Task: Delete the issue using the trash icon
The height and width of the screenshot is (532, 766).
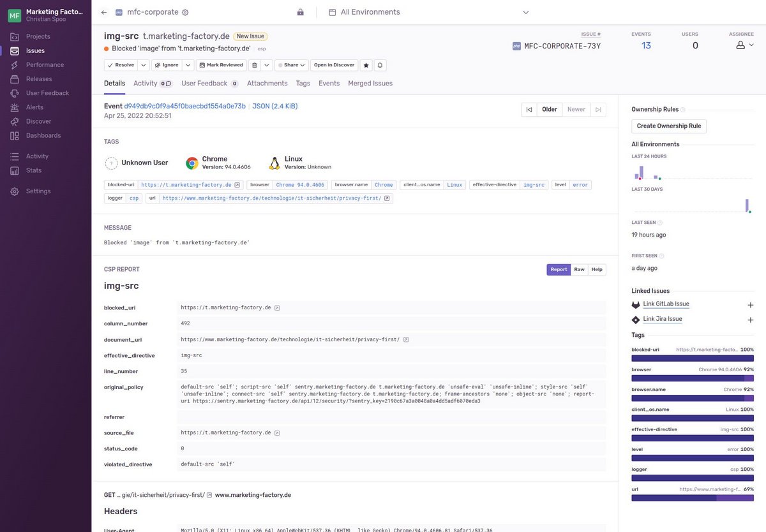Action: coord(254,65)
